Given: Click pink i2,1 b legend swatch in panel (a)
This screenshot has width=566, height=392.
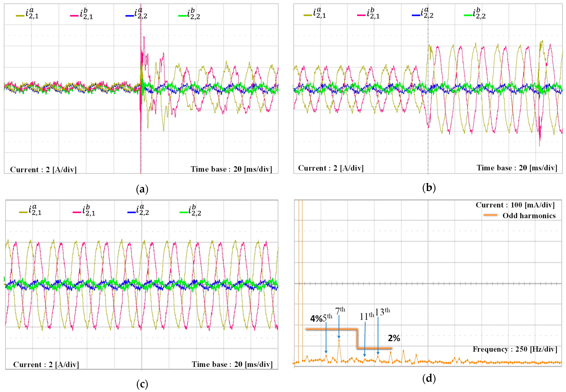Looking at the screenshot, I should [x=74, y=16].
